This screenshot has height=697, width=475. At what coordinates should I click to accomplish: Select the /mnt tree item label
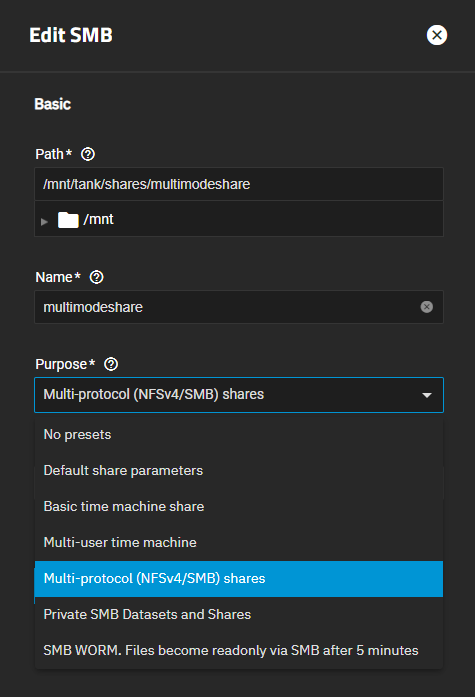[99, 220]
